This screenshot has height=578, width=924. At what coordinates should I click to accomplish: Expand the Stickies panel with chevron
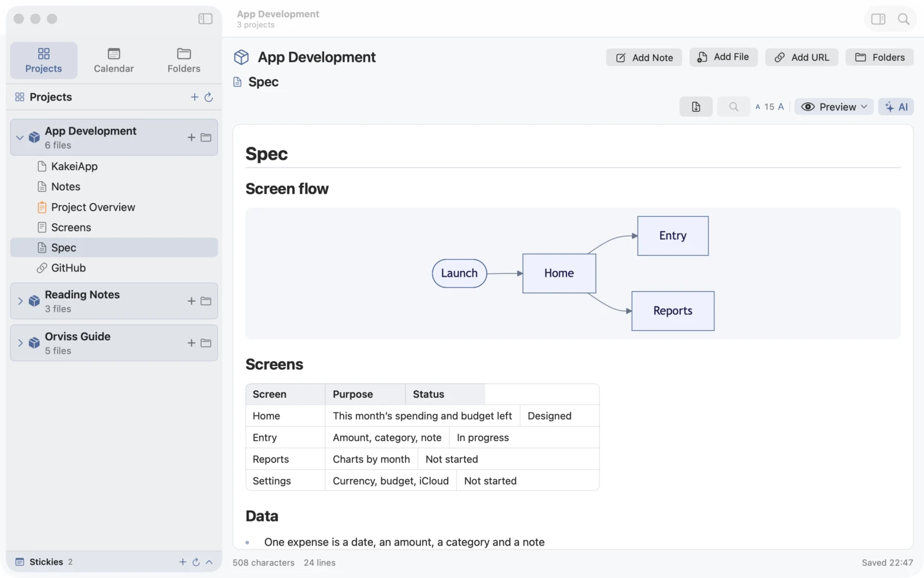(209, 562)
